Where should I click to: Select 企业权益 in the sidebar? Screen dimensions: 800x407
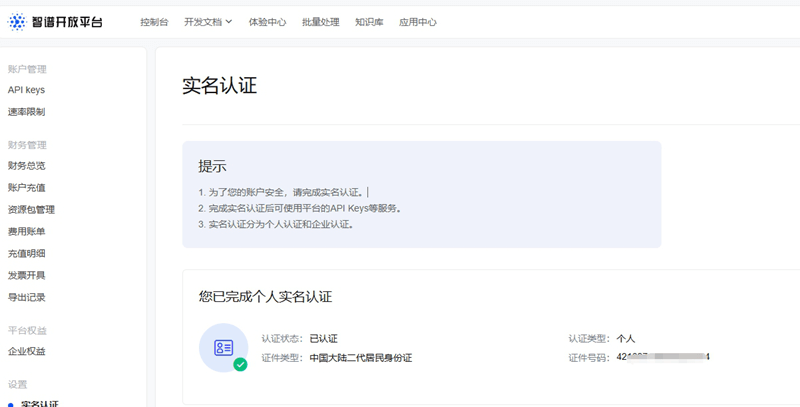[27, 351]
